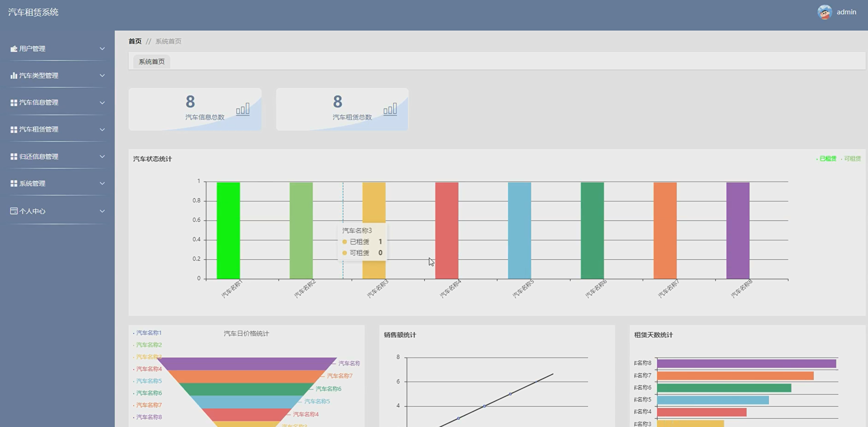Screen dimensions: 868x427
Task: Click the red 名称4 horizontal bar
Action: coord(702,412)
